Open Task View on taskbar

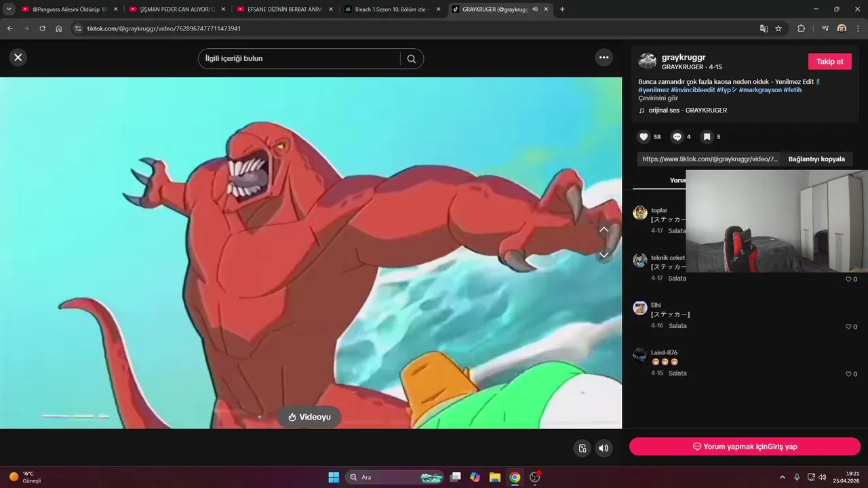click(x=456, y=477)
